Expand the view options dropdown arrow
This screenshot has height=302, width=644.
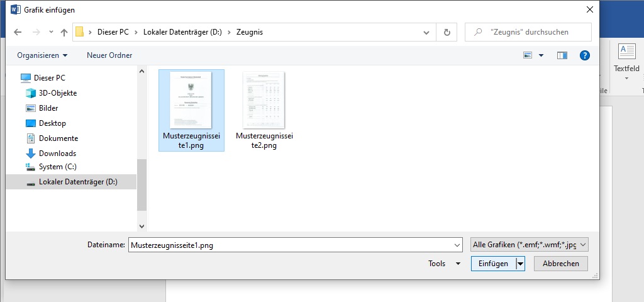tap(541, 55)
